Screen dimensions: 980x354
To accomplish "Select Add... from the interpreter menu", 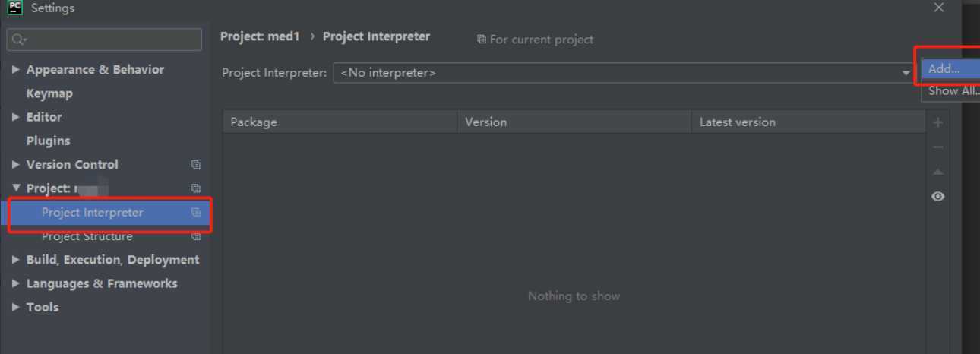I will [944, 68].
